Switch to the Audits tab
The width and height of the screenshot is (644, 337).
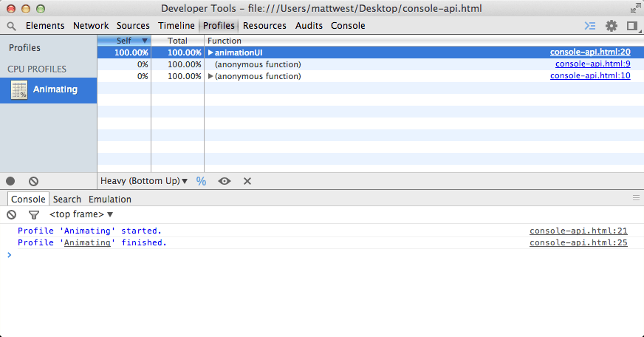click(309, 26)
